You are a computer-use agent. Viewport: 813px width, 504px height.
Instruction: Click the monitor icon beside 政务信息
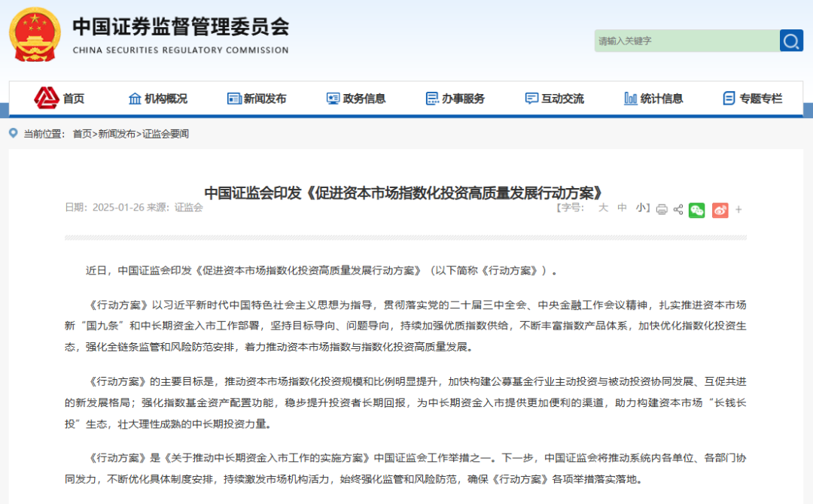(333, 99)
